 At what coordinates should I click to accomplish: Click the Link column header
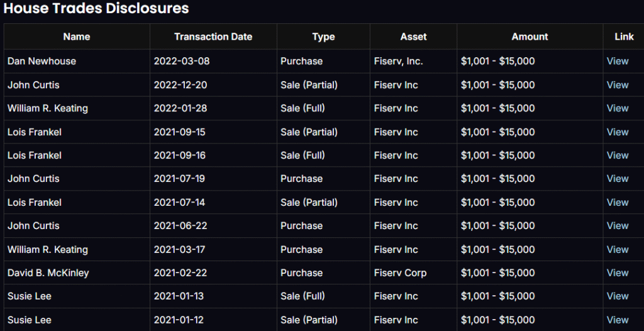click(624, 37)
